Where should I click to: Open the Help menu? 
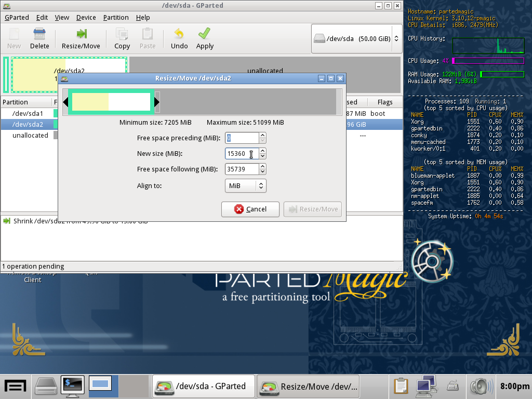[143, 17]
